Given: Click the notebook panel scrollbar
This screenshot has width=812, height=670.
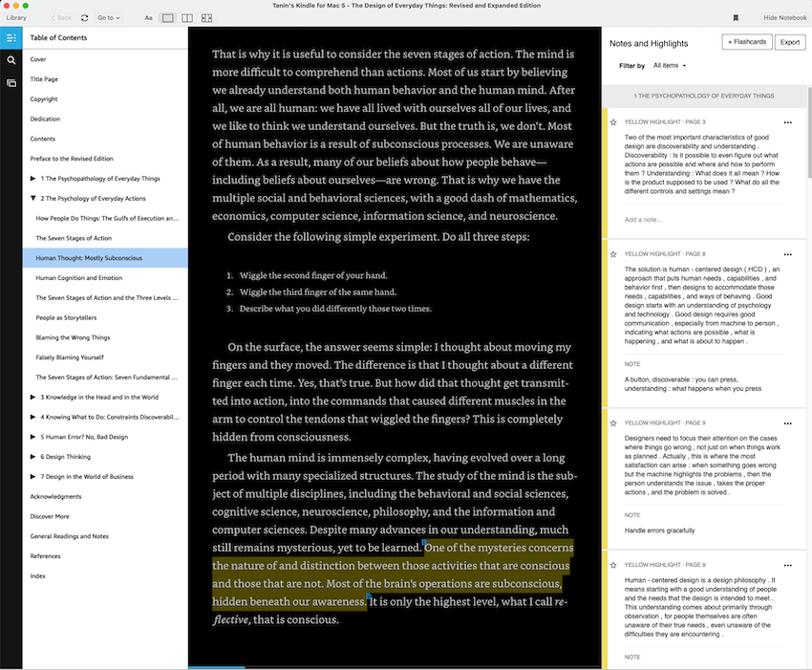Looking at the screenshot, I should click(x=809, y=133).
